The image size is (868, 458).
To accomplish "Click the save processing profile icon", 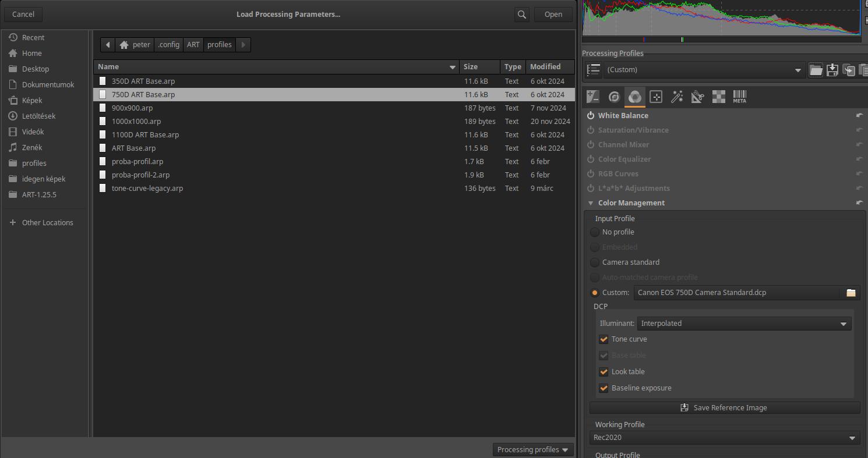I will click(x=832, y=70).
